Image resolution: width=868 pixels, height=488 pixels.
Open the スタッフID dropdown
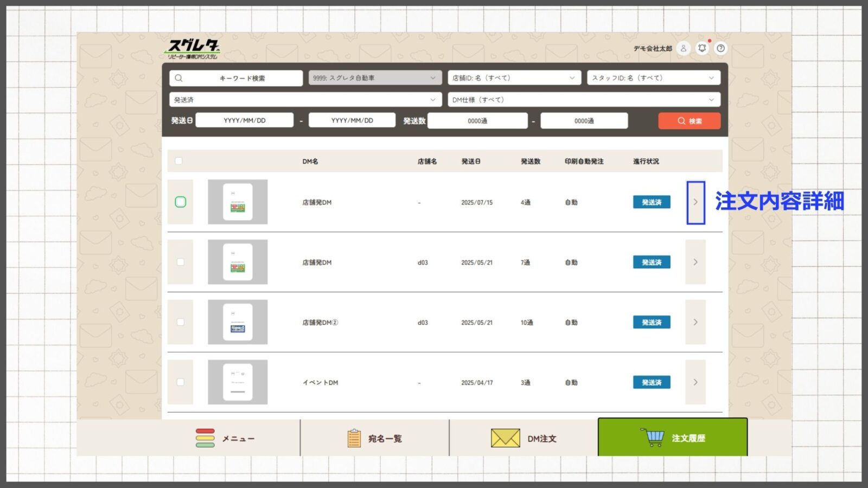653,78
